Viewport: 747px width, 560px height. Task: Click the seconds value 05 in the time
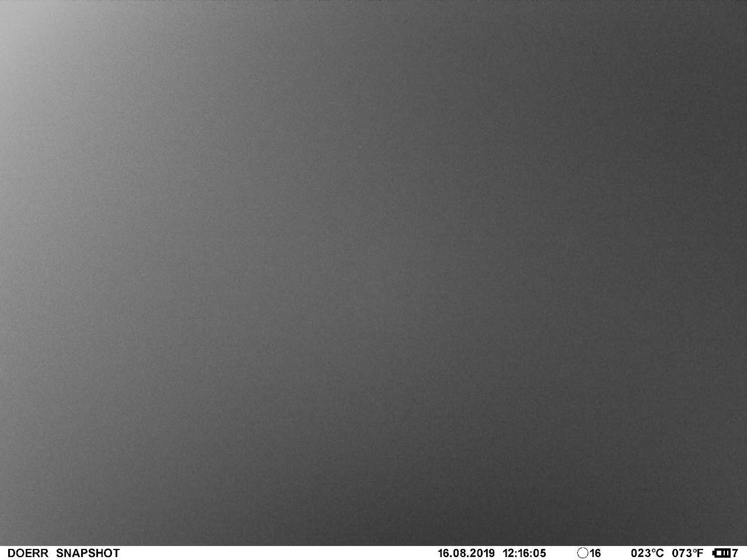(x=540, y=553)
